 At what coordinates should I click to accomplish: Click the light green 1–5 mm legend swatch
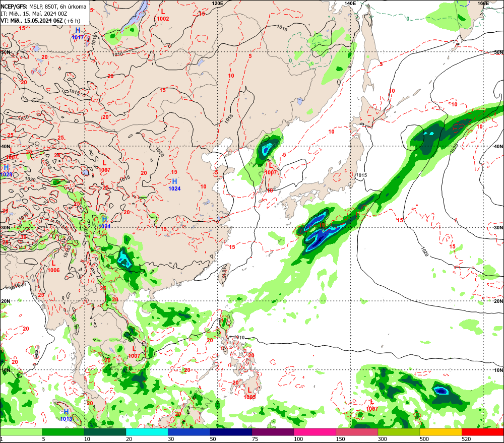(x=21, y=432)
